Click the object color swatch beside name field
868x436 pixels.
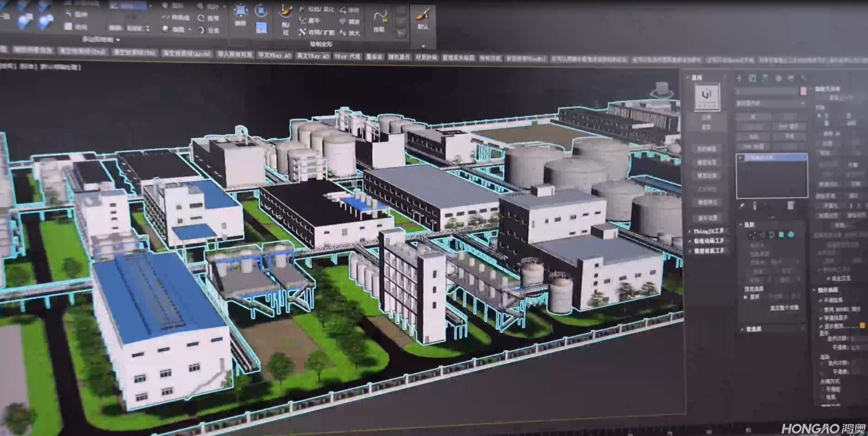804,91
